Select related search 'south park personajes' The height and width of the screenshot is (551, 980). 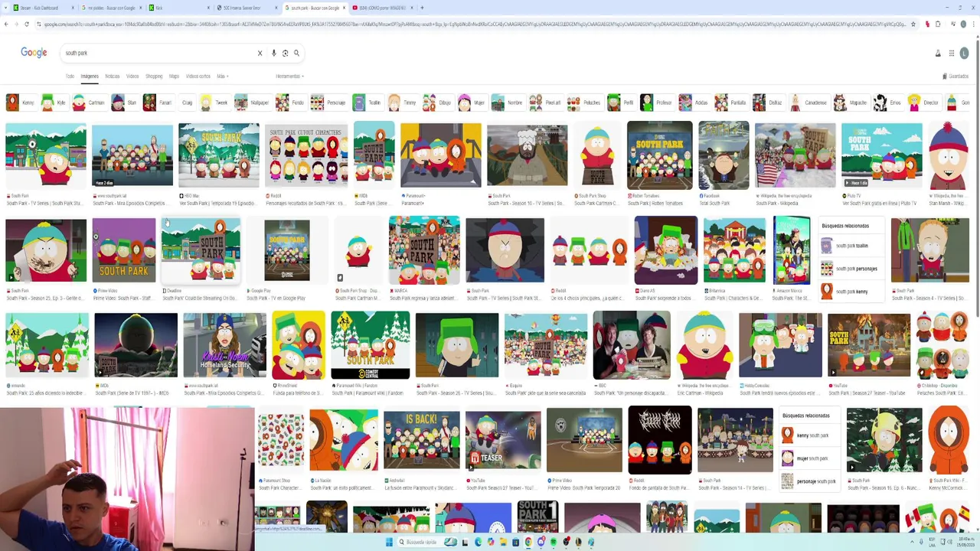click(850, 269)
